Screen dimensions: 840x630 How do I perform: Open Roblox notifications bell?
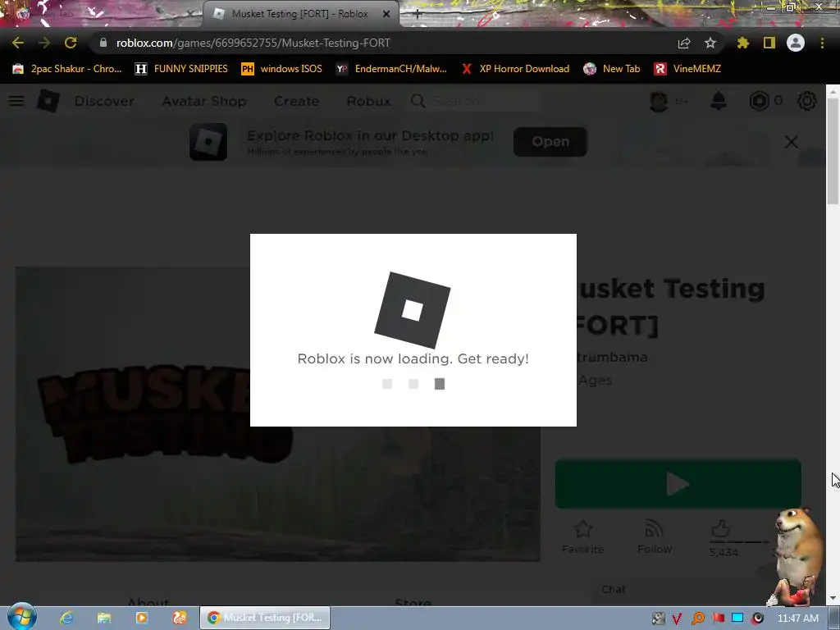pos(719,101)
